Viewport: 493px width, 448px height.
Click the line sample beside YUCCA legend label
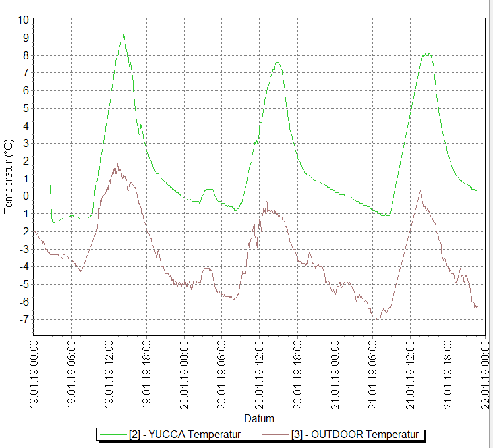[x=112, y=434]
